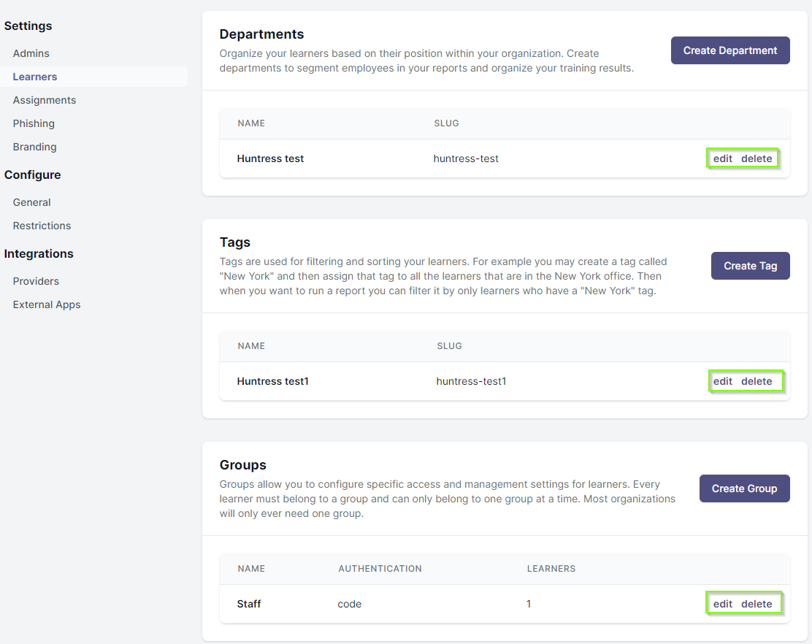Delete the Huntress test department
812x644 pixels.
pyautogui.click(x=756, y=158)
